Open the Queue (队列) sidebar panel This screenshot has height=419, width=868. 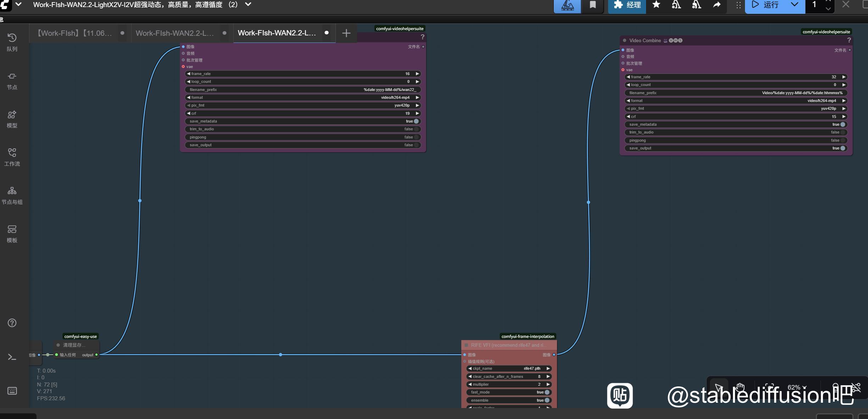pos(12,42)
